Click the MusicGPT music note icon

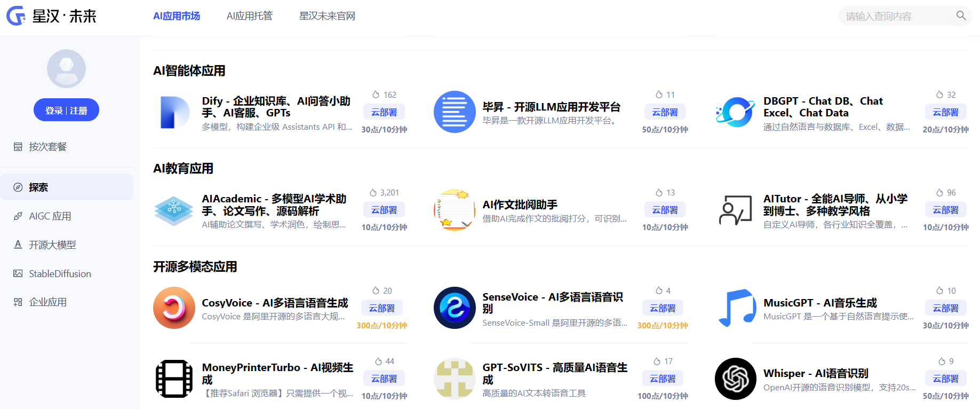point(735,308)
